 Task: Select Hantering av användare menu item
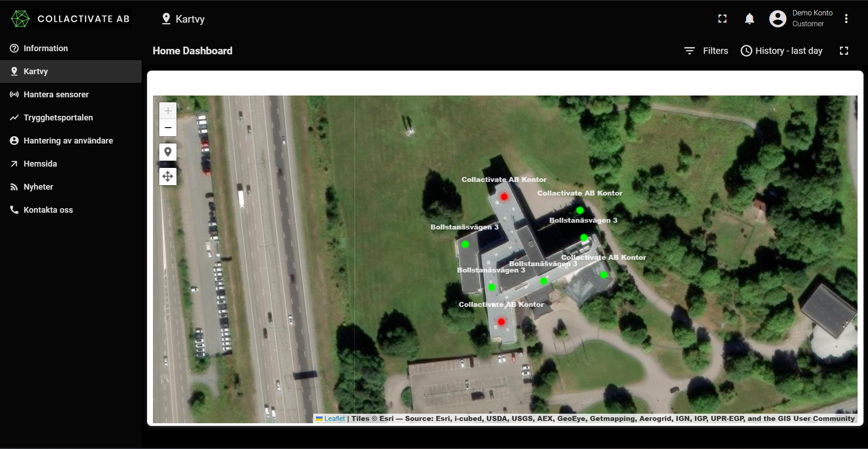click(68, 141)
